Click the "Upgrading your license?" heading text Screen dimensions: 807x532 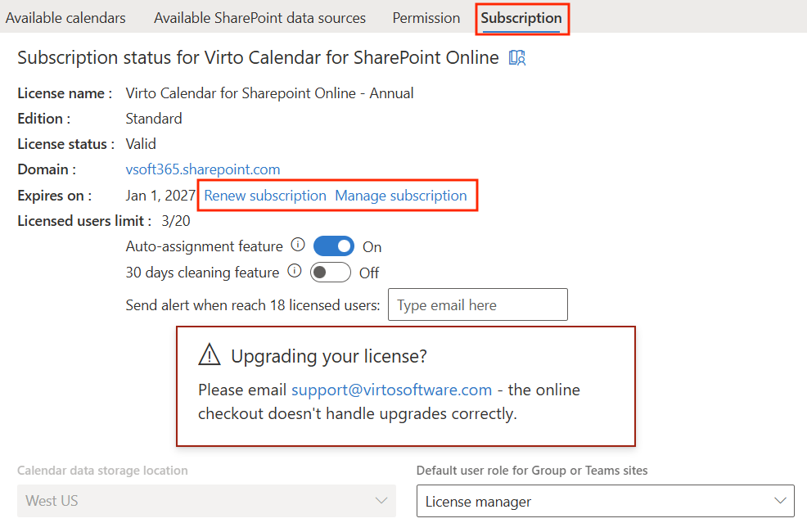point(329,356)
